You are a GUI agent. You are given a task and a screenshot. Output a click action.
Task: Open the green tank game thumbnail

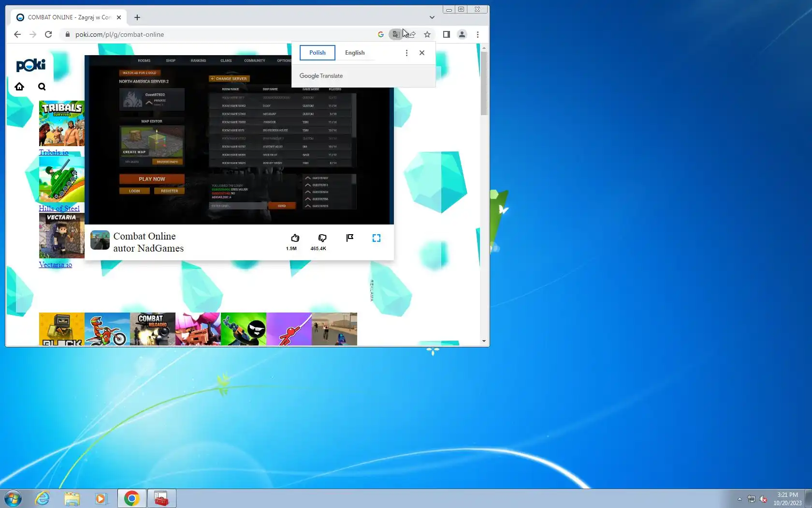tap(62, 179)
